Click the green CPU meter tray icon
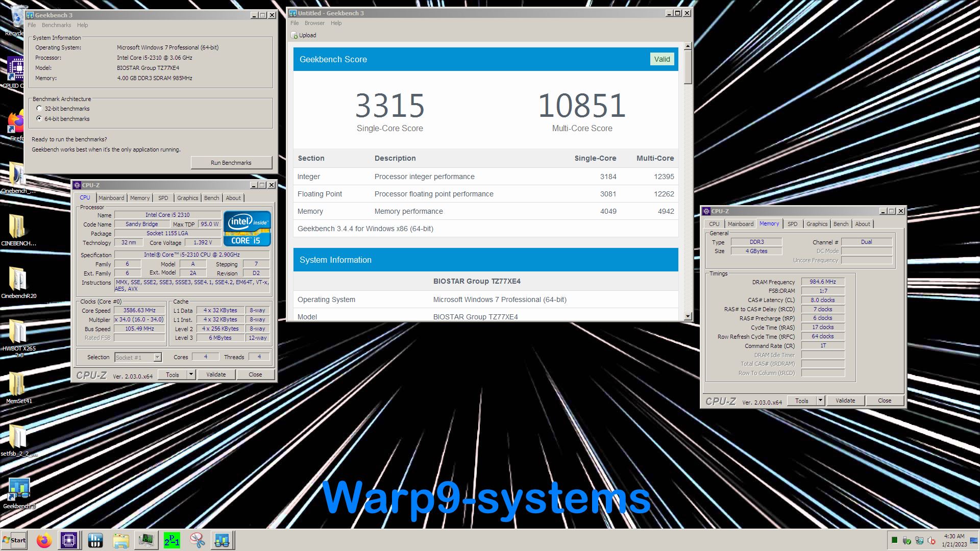The height and width of the screenshot is (551, 980). coord(895,540)
